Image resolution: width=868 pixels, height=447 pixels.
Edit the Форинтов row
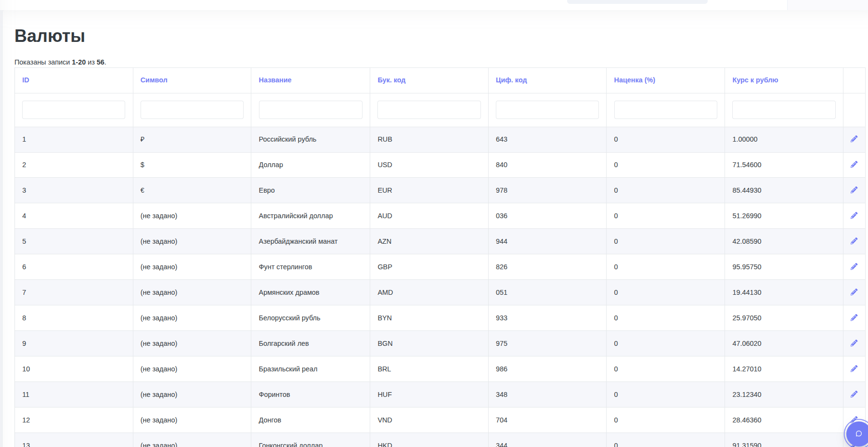tap(854, 394)
